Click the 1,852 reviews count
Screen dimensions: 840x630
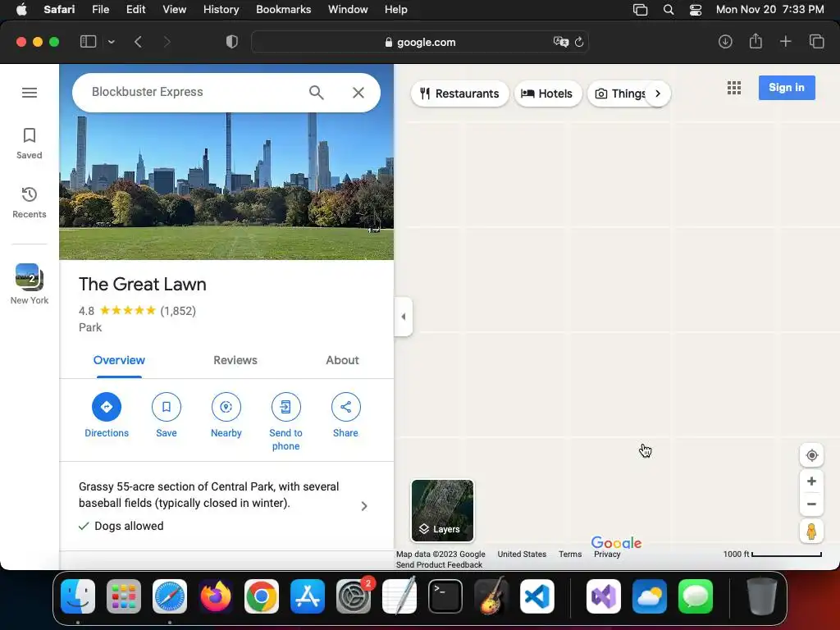[178, 311]
